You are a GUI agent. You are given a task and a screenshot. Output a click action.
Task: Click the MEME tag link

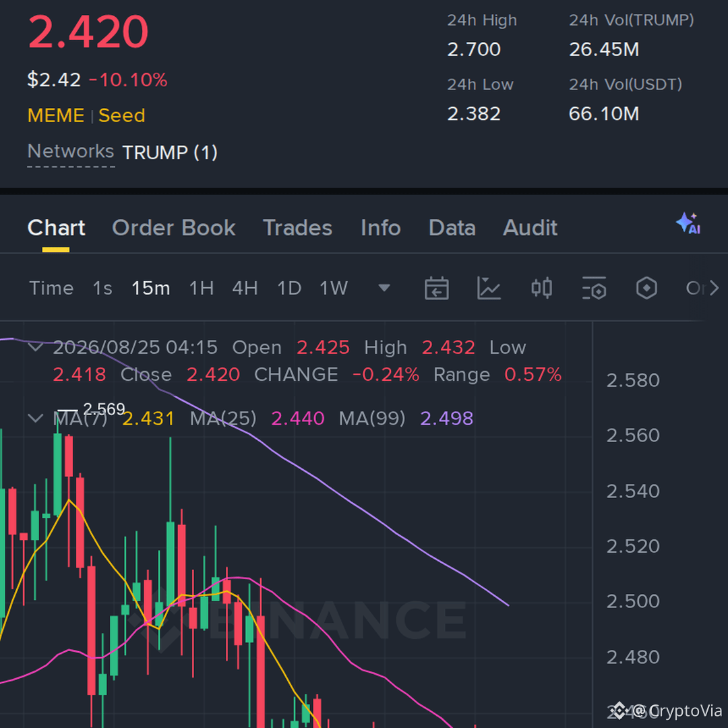(x=56, y=116)
